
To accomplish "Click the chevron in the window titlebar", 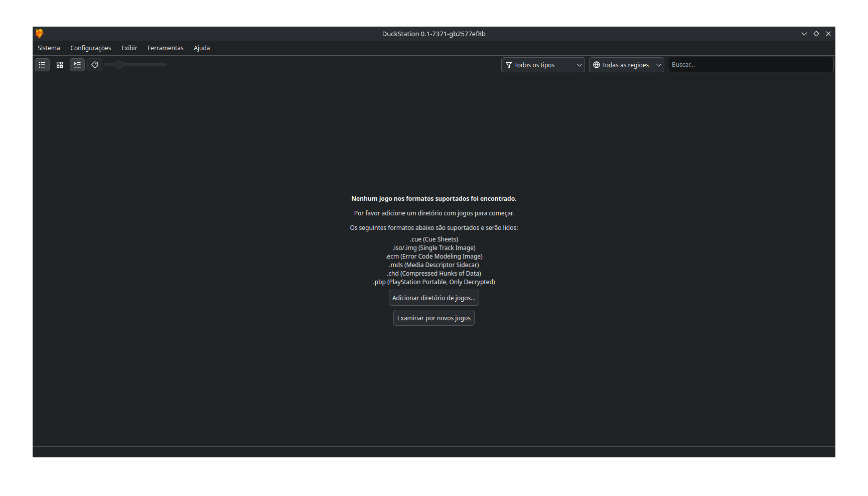I will 804,34.
